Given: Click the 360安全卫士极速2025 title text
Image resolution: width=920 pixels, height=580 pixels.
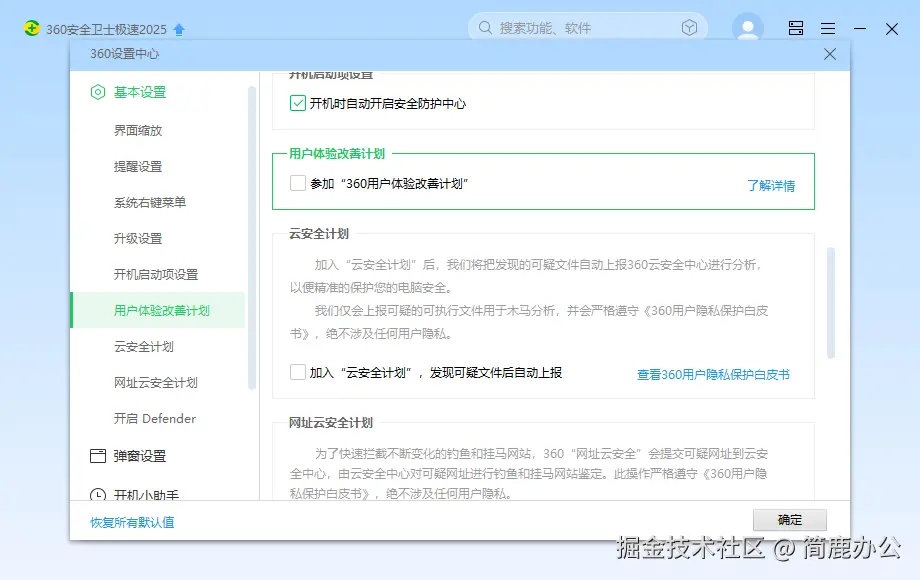Looking at the screenshot, I should (x=106, y=29).
